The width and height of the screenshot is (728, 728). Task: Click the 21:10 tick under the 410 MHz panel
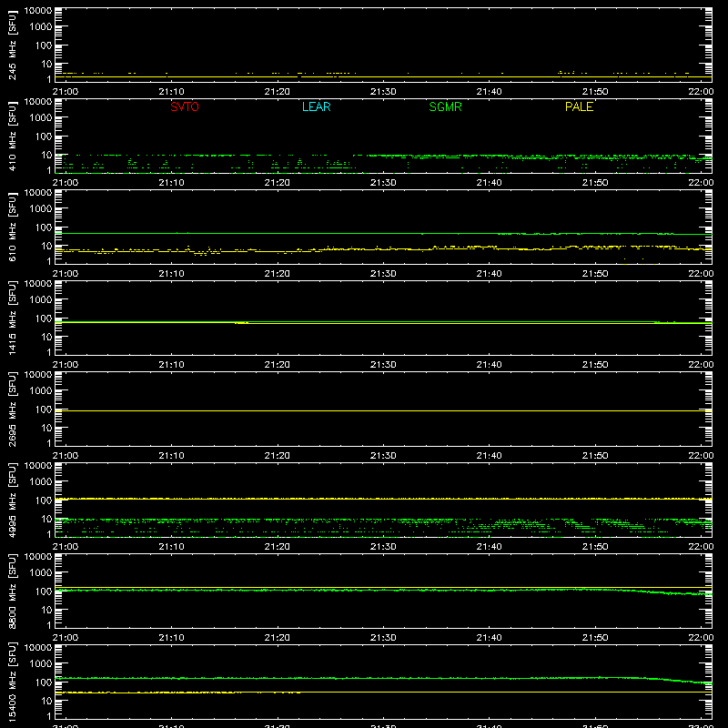pyautogui.click(x=171, y=183)
